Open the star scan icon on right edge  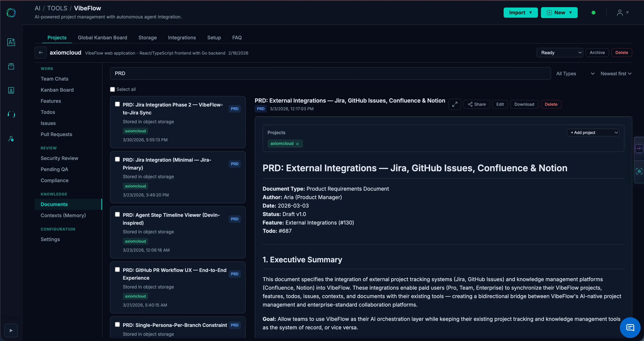639,171
